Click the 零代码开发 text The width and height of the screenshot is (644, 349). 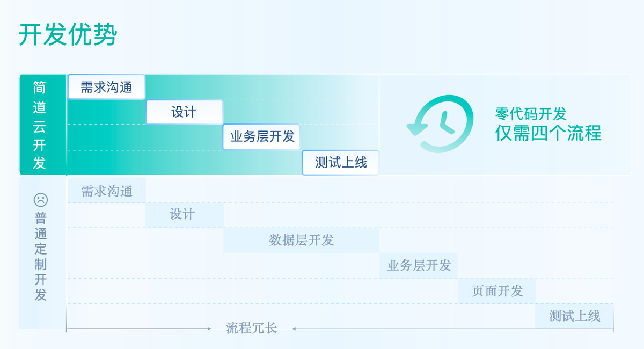coord(530,114)
